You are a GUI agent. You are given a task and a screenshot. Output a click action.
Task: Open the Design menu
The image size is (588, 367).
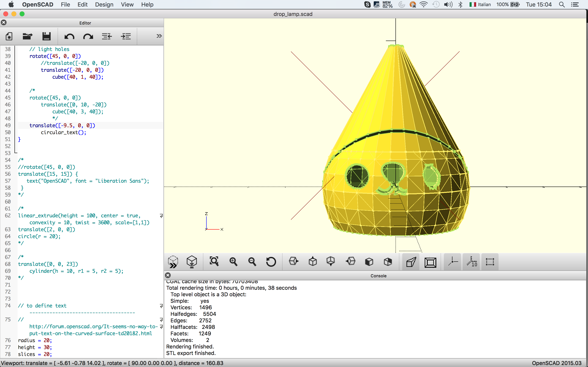(104, 5)
